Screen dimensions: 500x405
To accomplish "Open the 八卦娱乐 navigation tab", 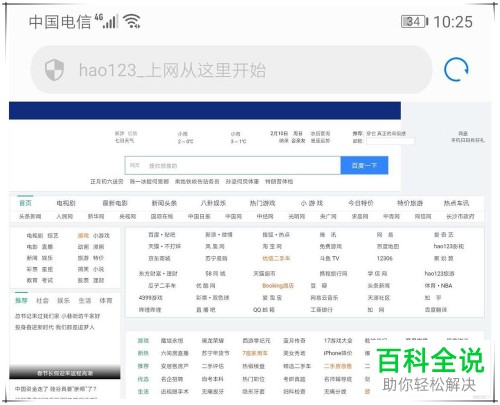I will [213, 203].
